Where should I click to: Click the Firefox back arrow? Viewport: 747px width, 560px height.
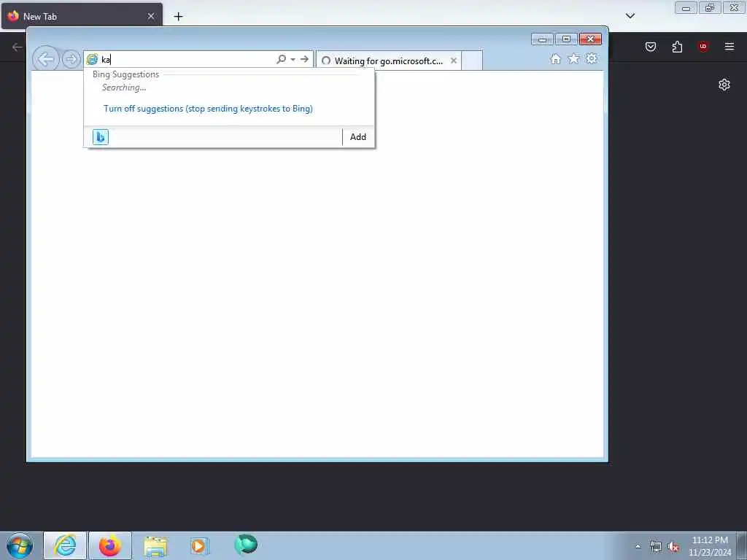click(18, 47)
